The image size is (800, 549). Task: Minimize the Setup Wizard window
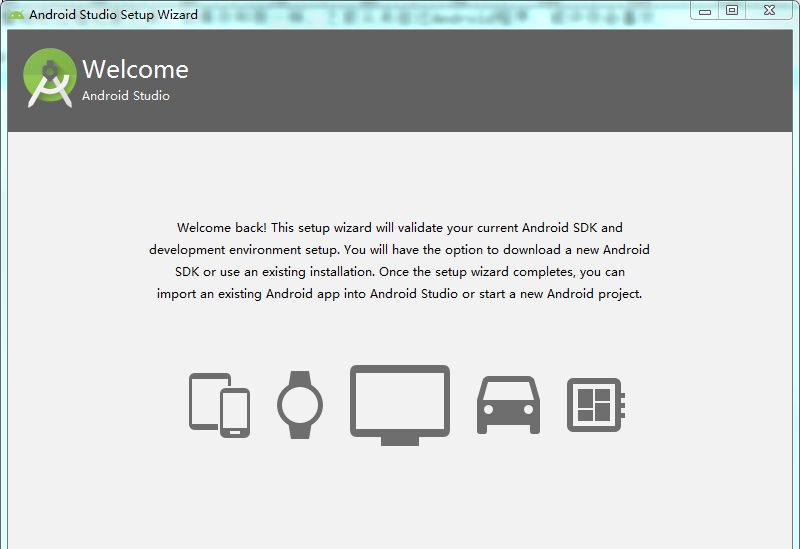(x=706, y=10)
